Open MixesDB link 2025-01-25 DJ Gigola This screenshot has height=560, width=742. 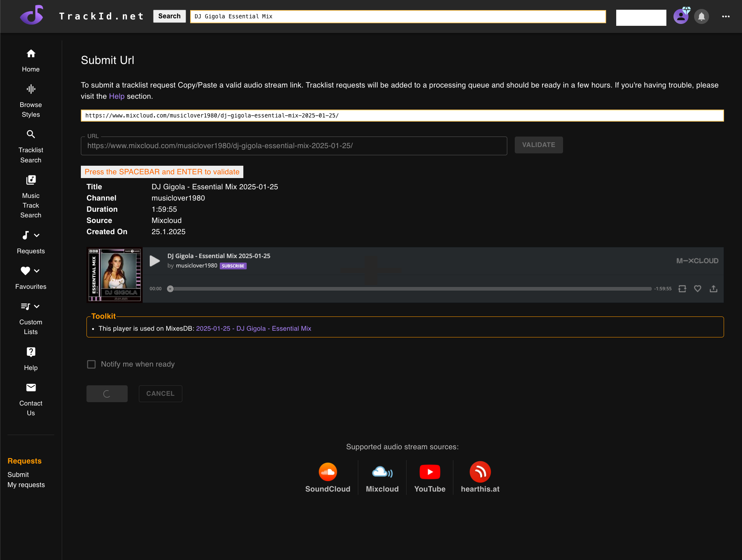click(x=253, y=328)
